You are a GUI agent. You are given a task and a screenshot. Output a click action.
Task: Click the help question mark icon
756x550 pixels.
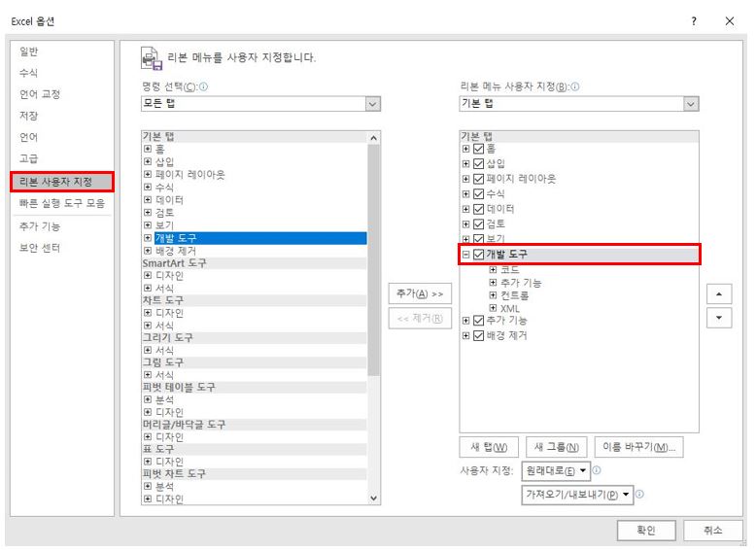tap(693, 21)
